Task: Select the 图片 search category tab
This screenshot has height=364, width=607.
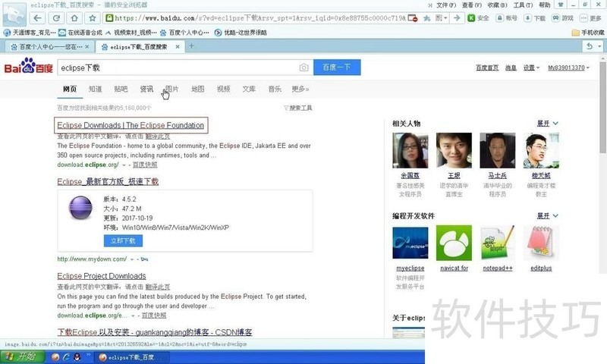Action: 172,89
